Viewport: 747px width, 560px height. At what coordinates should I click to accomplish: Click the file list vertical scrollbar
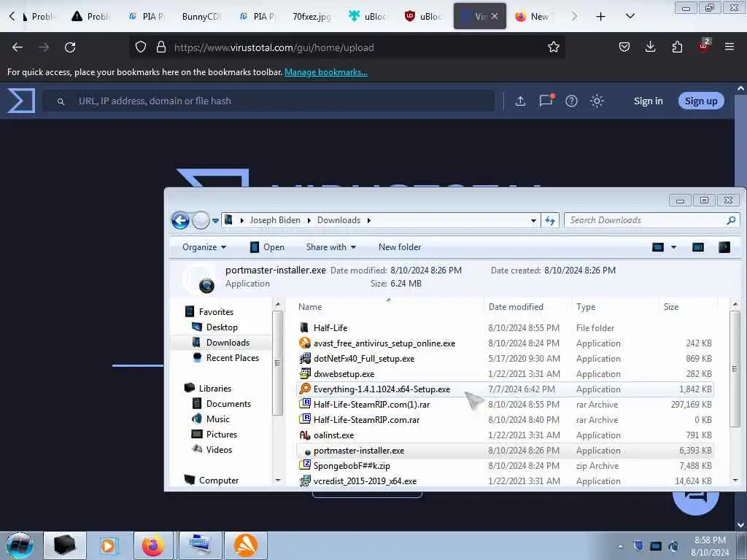[735, 369]
